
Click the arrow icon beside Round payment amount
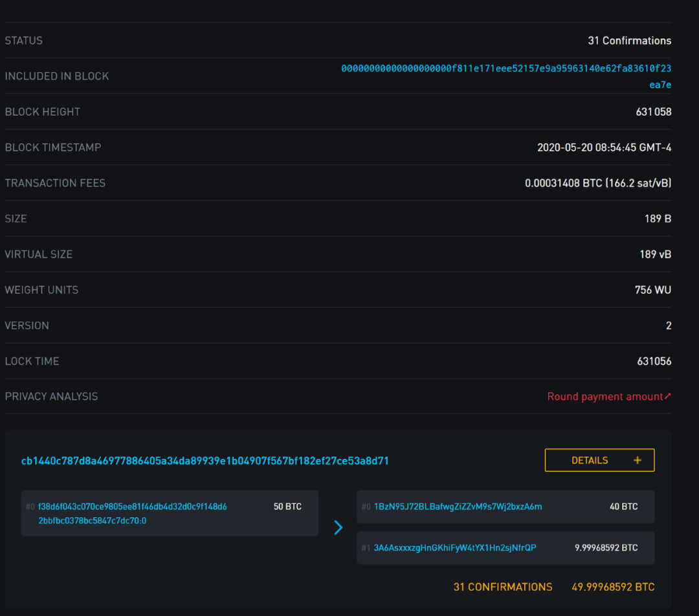click(668, 396)
